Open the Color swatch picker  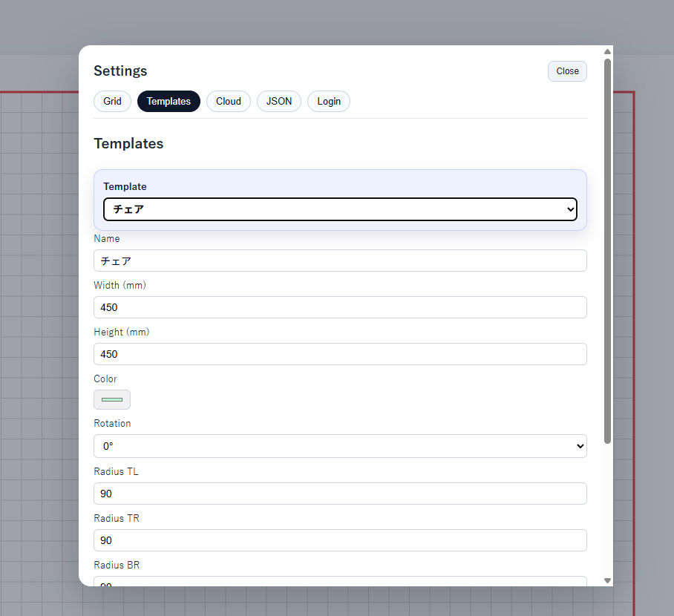point(112,400)
